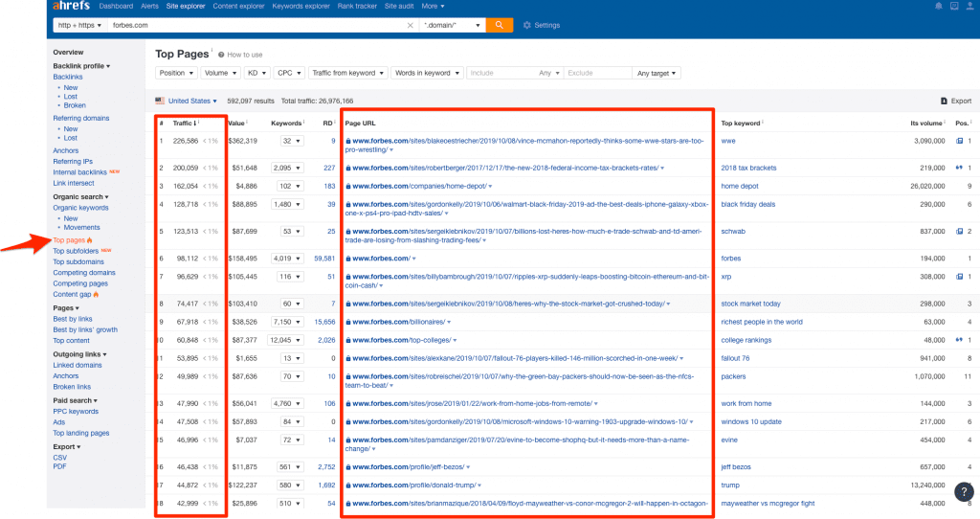Image resolution: width=980 pixels, height=519 pixels.
Task: Open Settings gear
Action: coord(542,25)
